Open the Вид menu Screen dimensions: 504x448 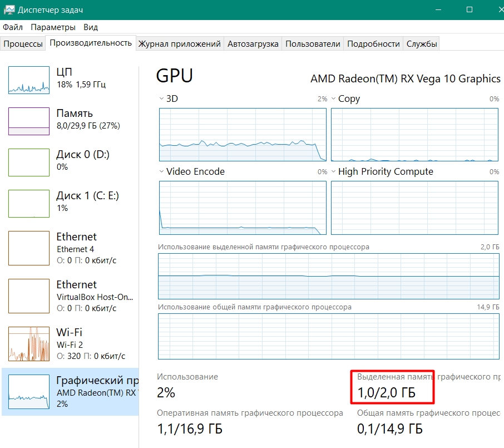tap(91, 27)
